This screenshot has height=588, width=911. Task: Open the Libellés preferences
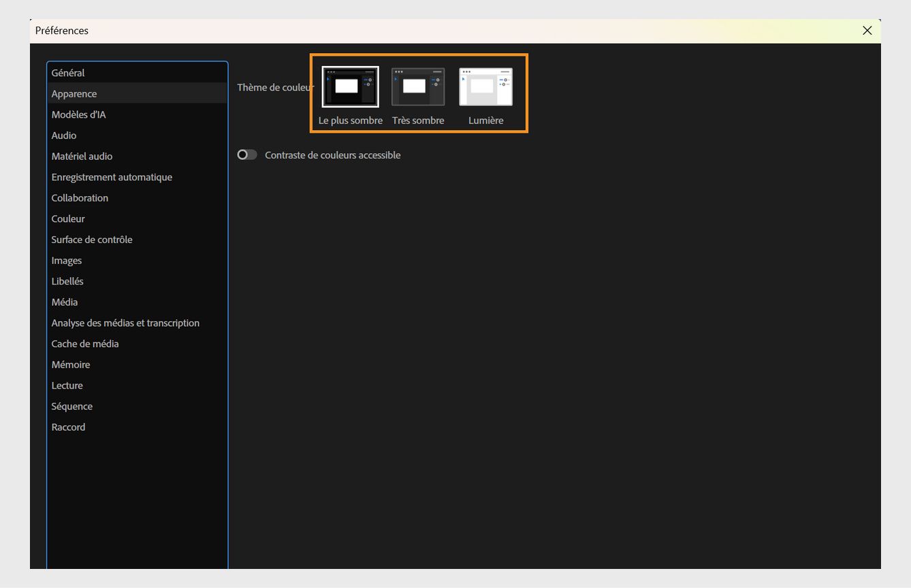coord(137,281)
